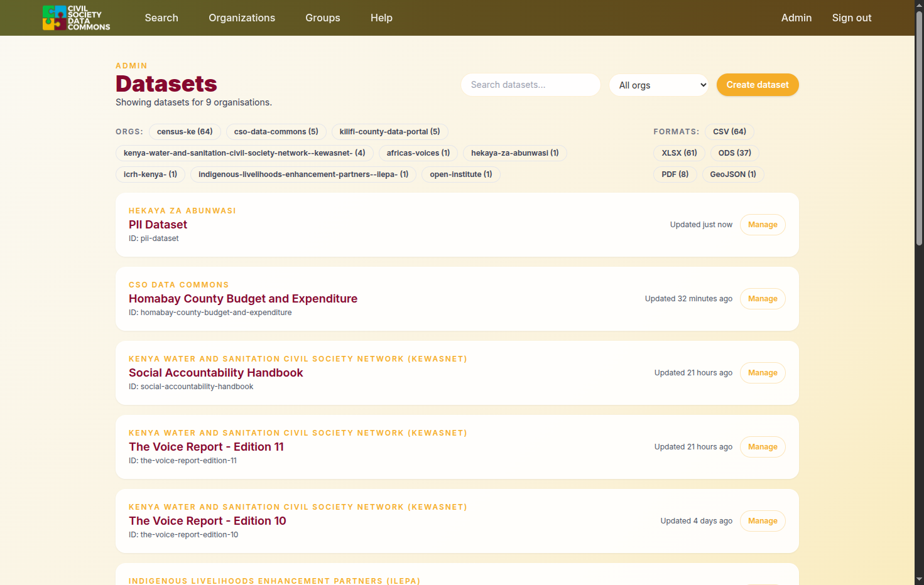Filter by kilifi-county-data-portal (5)

tap(390, 132)
